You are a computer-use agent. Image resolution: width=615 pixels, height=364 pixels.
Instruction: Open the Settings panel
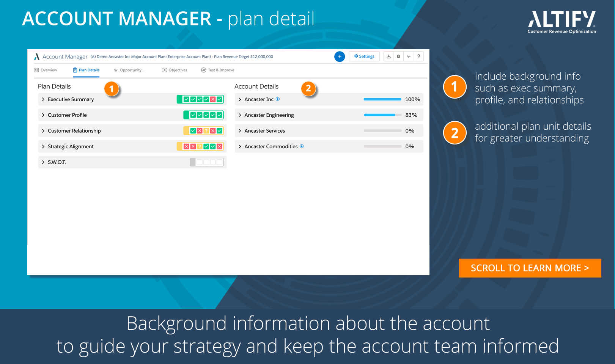pos(364,56)
